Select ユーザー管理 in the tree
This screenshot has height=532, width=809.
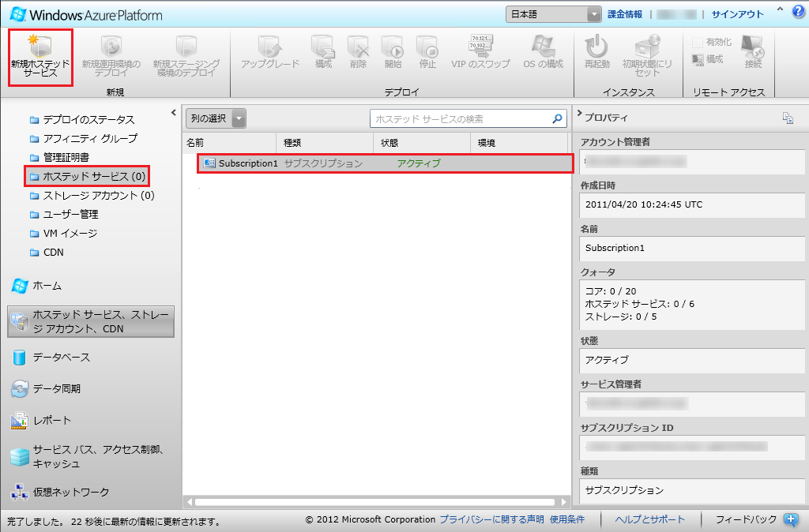tap(64, 215)
